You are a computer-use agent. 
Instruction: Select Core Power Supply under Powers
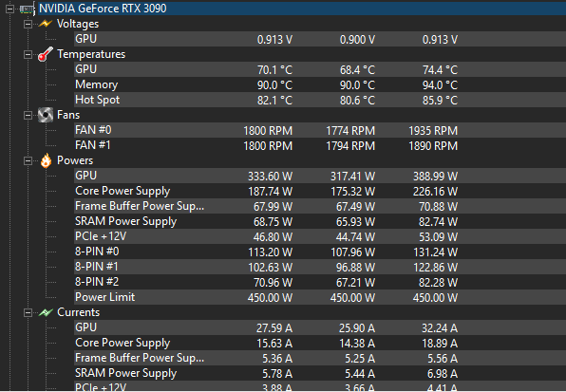[x=320, y=191]
